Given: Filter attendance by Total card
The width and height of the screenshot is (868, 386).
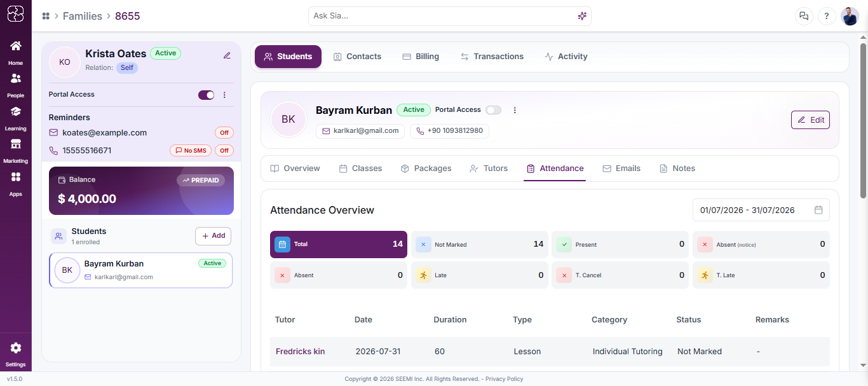Looking at the screenshot, I should (x=339, y=244).
